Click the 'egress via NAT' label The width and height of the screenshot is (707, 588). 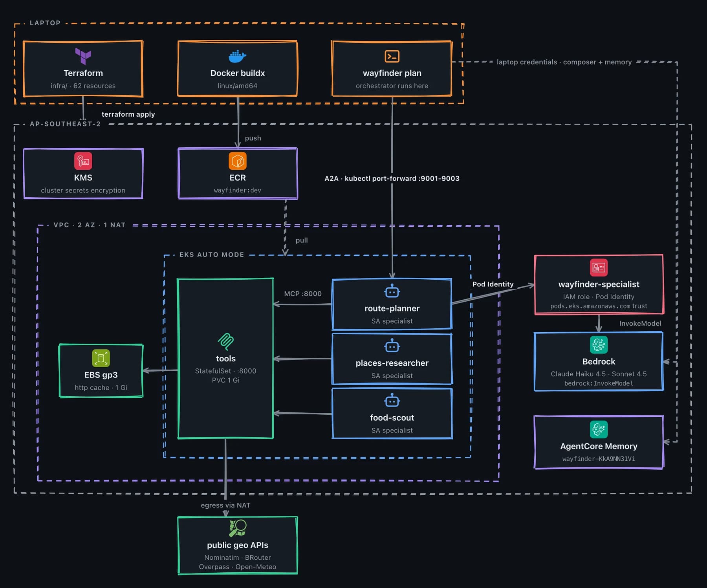pos(225,505)
